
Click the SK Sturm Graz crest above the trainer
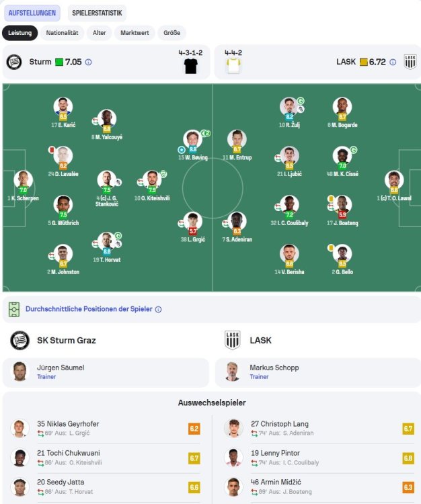[20, 340]
